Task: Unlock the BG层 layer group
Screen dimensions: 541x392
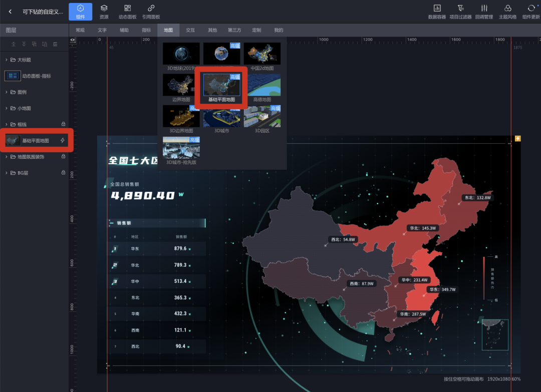Action: pyautogui.click(x=64, y=172)
